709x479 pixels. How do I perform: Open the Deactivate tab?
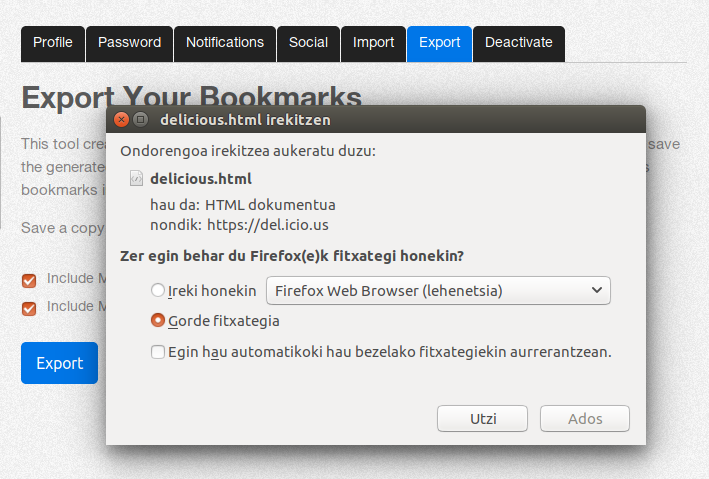click(x=518, y=43)
